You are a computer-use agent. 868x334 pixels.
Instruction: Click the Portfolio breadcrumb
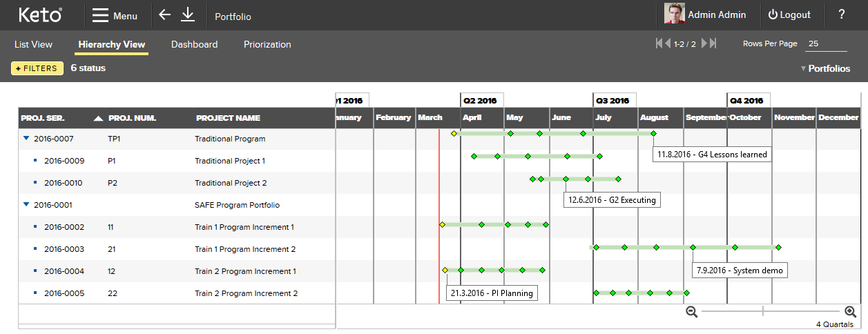coord(233,16)
